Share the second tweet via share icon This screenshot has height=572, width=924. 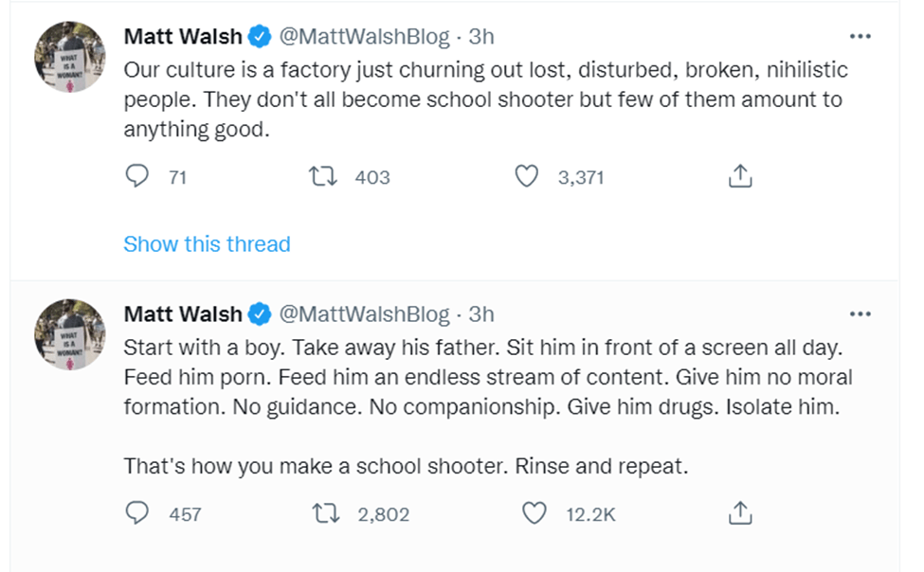tap(740, 513)
